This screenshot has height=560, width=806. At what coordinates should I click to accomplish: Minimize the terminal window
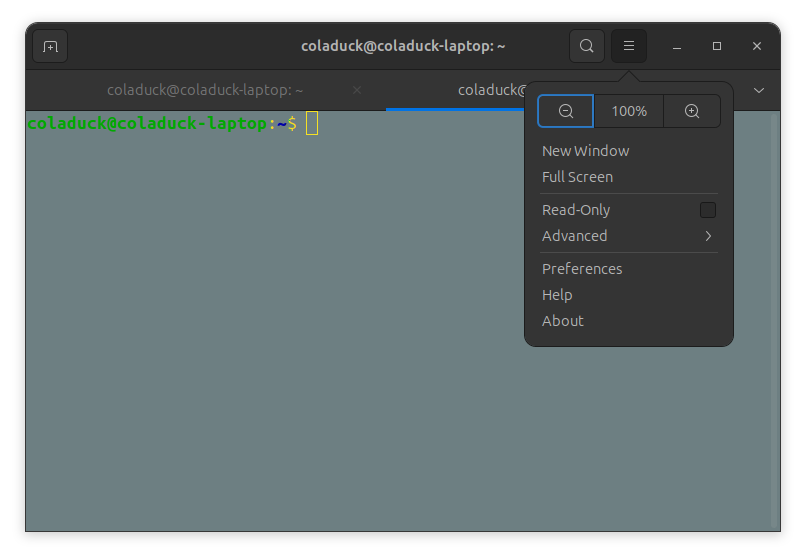click(x=677, y=46)
